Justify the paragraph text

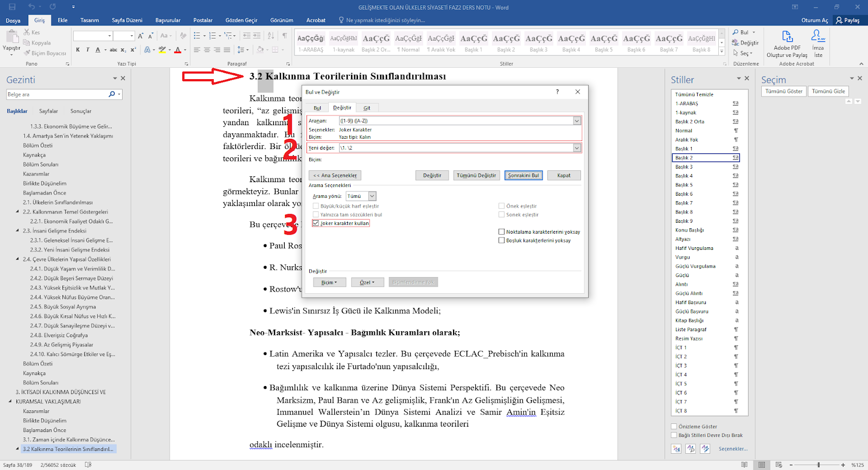click(x=227, y=50)
